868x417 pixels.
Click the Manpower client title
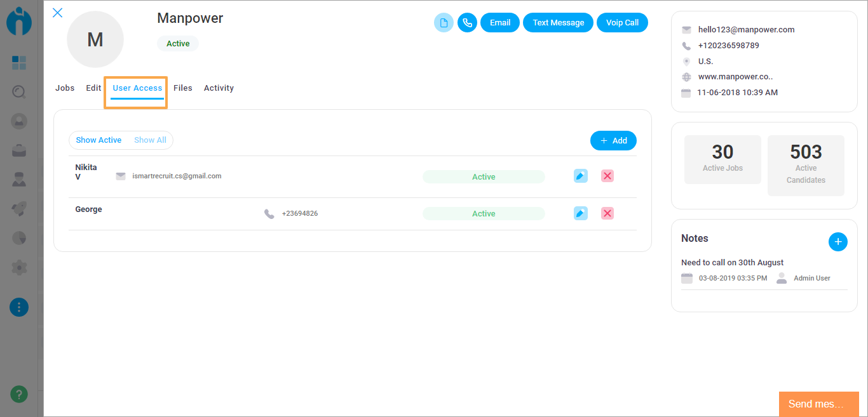click(190, 18)
